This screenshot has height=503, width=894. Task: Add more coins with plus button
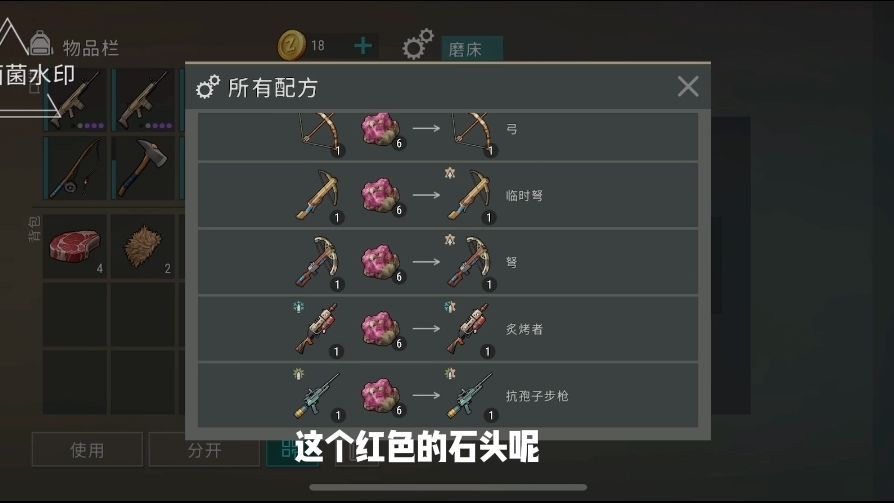coord(363,46)
